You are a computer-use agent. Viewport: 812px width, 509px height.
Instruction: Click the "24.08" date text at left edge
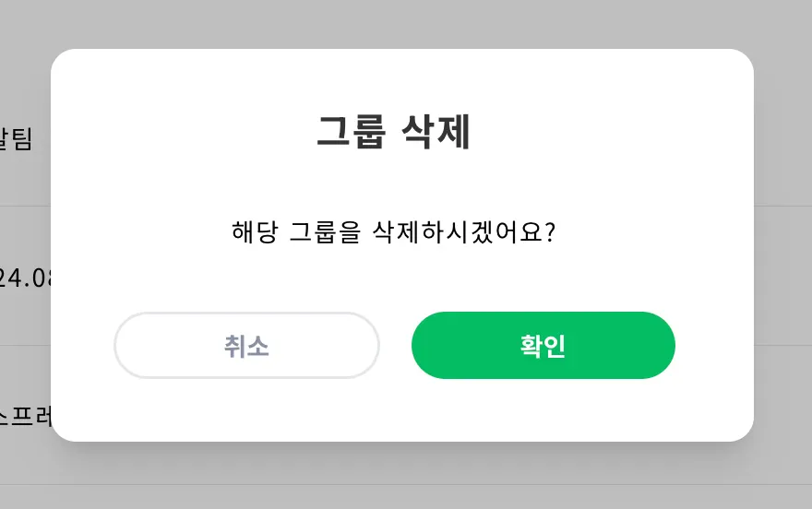click(x=26, y=278)
